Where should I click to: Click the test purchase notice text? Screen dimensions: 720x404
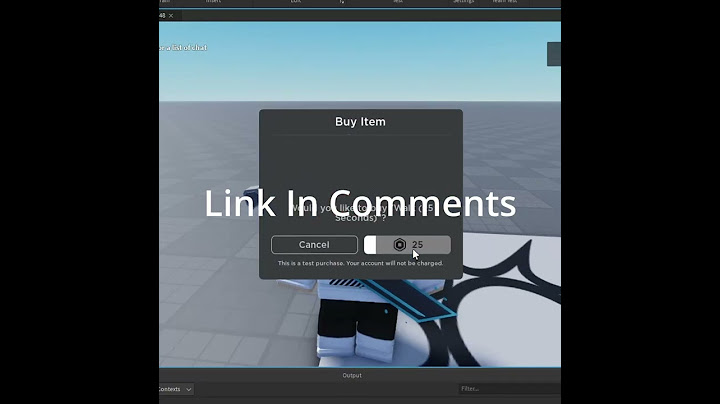pos(360,263)
